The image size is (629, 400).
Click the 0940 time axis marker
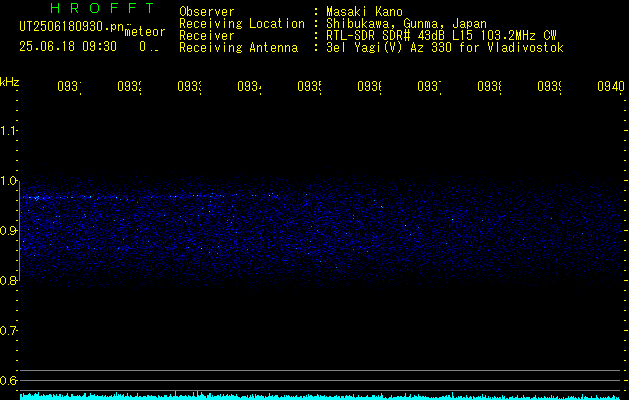(611, 86)
